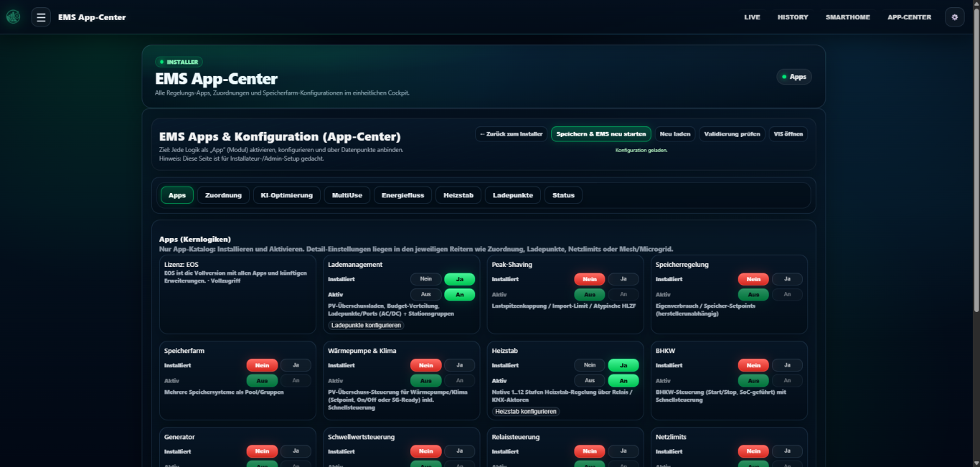
Task: Open APP-CENTER nav item
Action: (909, 17)
